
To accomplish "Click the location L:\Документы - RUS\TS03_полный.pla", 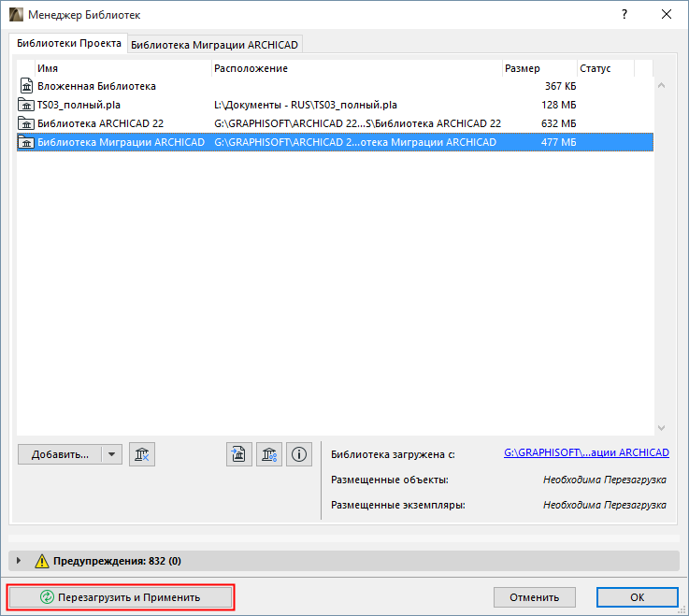I will pyautogui.click(x=306, y=105).
